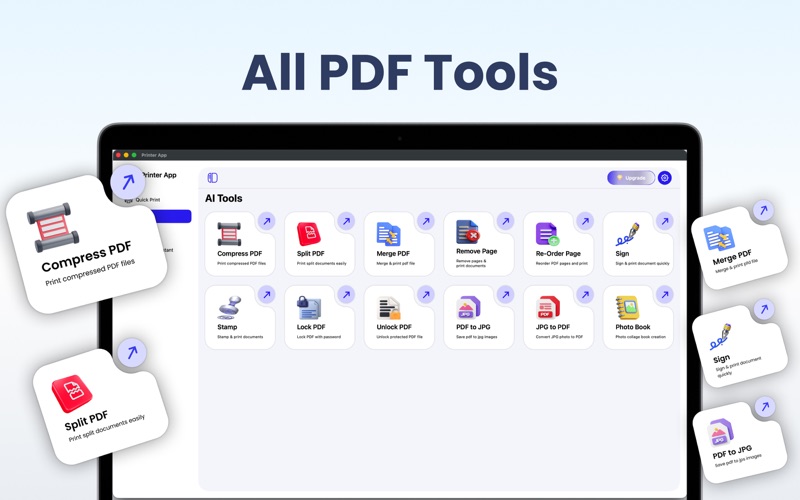Click the red JPG to PDF icon
800x500 pixels.
547,308
